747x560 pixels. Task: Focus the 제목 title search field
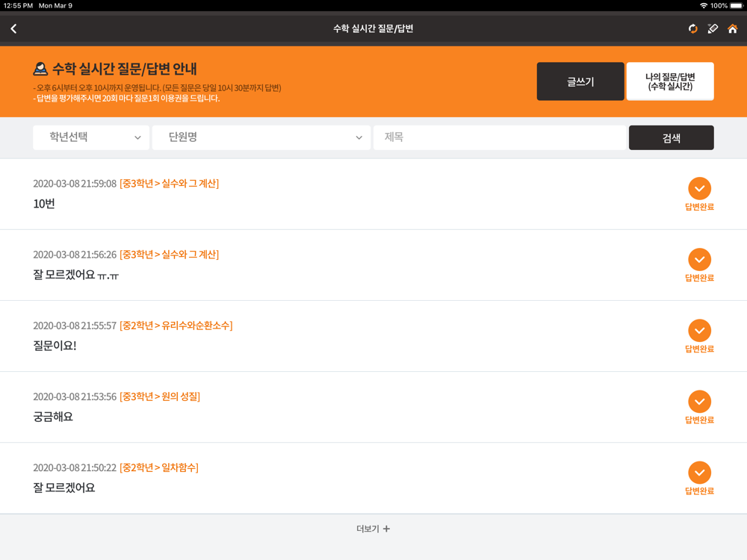click(500, 137)
